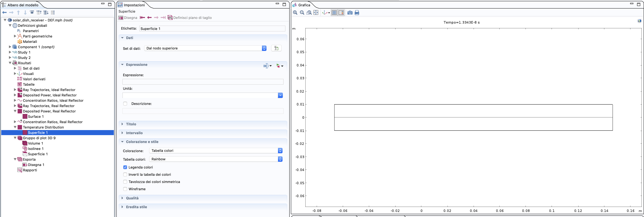The image size is (644, 217).
Task: Expand the Study 1 tree node
Action: point(10,52)
